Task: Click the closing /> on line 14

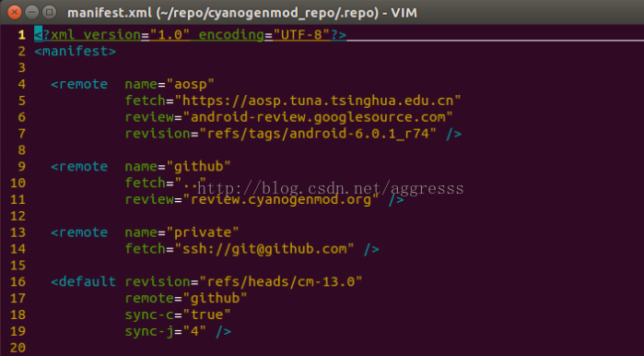Action: (371, 249)
